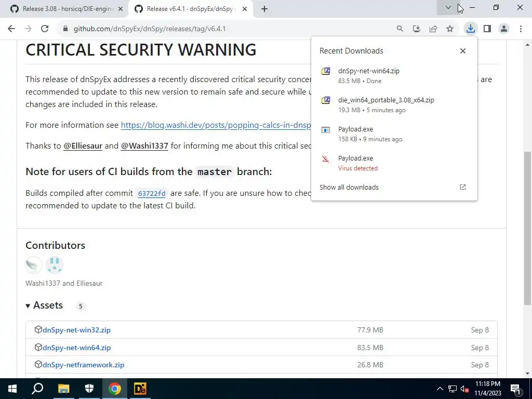Open File Explorer from the taskbar
This screenshot has width=532, height=399.
[63, 389]
